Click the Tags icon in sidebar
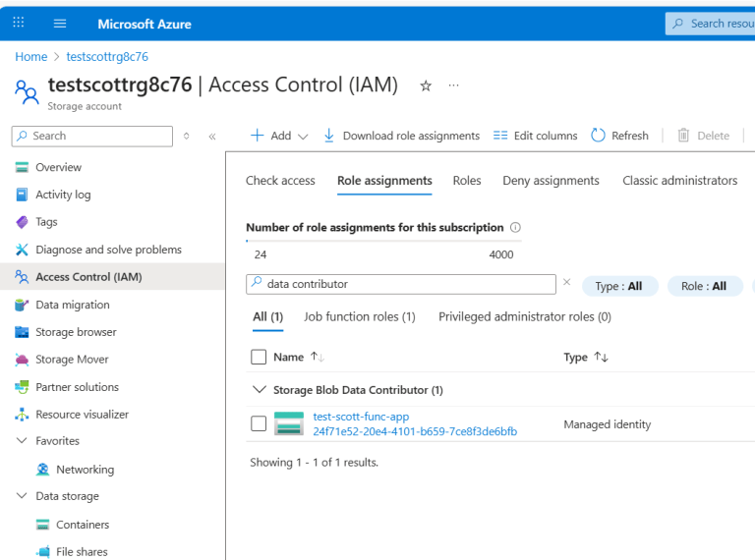The width and height of the screenshot is (755, 560). coord(22,222)
